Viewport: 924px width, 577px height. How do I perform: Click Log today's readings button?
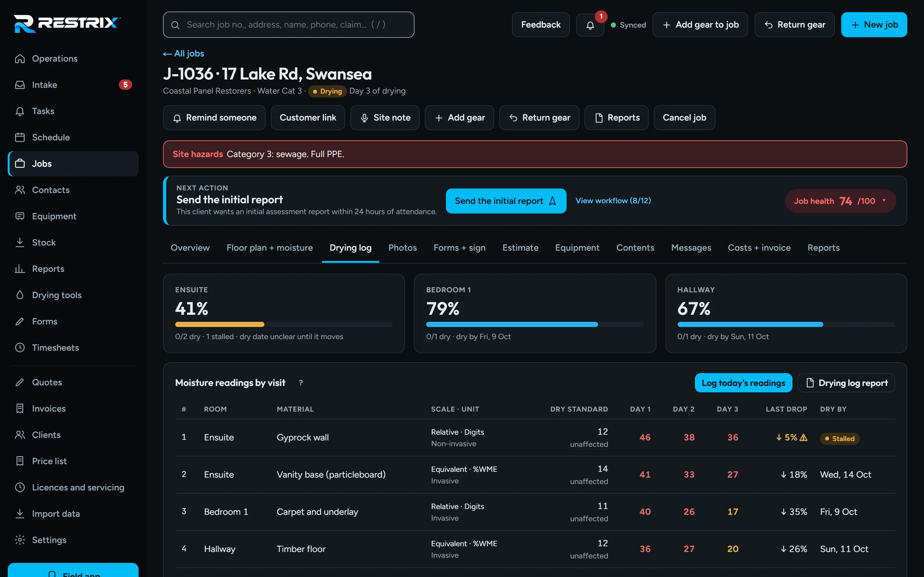(x=743, y=383)
